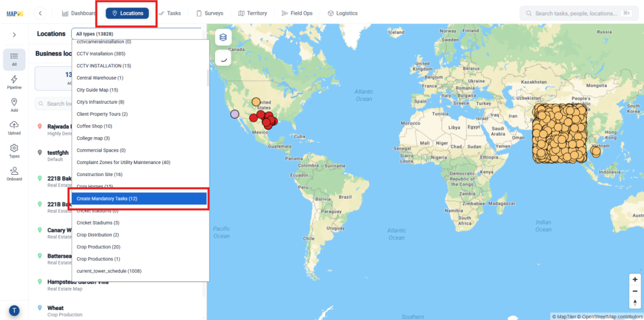Open the Surveys tab
The width and height of the screenshot is (644, 320).
pyautogui.click(x=209, y=13)
